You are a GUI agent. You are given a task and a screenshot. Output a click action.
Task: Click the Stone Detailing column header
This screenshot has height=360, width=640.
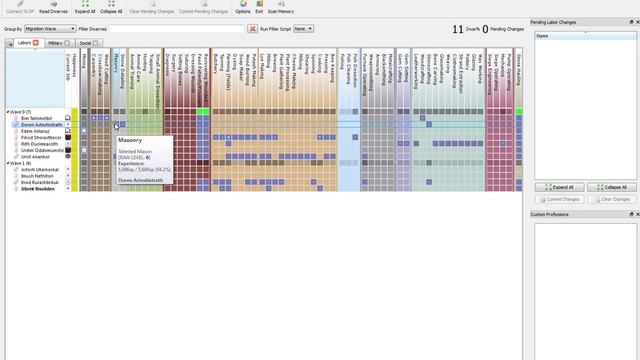122,78
